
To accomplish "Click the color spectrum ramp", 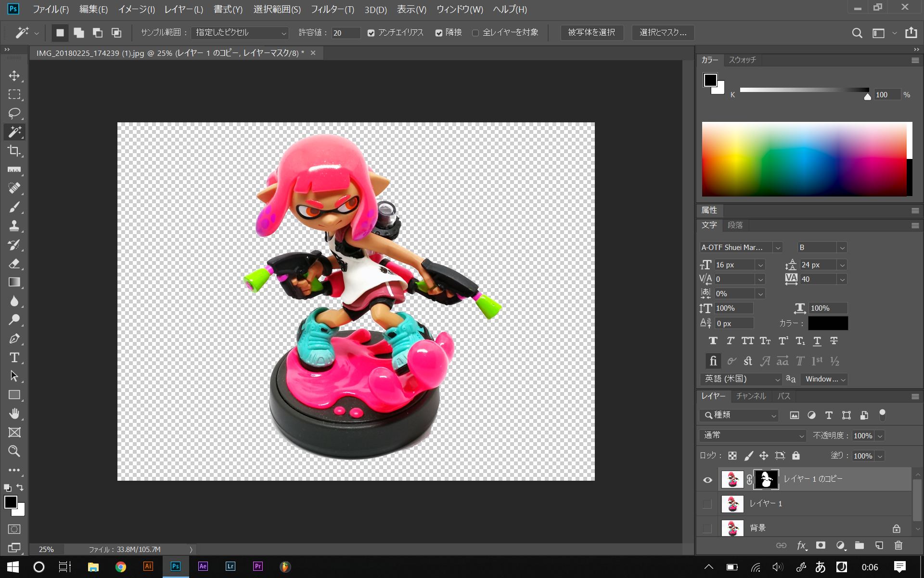I will (804, 159).
